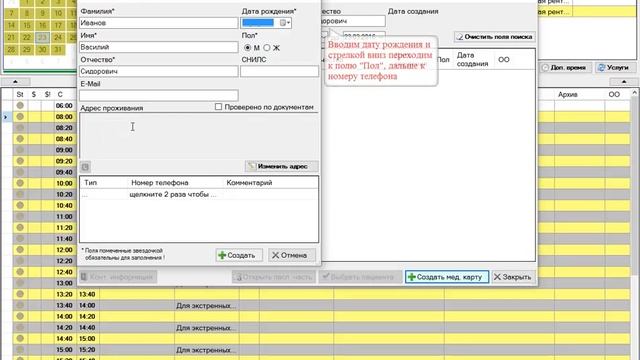Viewport: 640px width, 360px height.
Task: Select day 9 in the calendar
Action: 42,13
